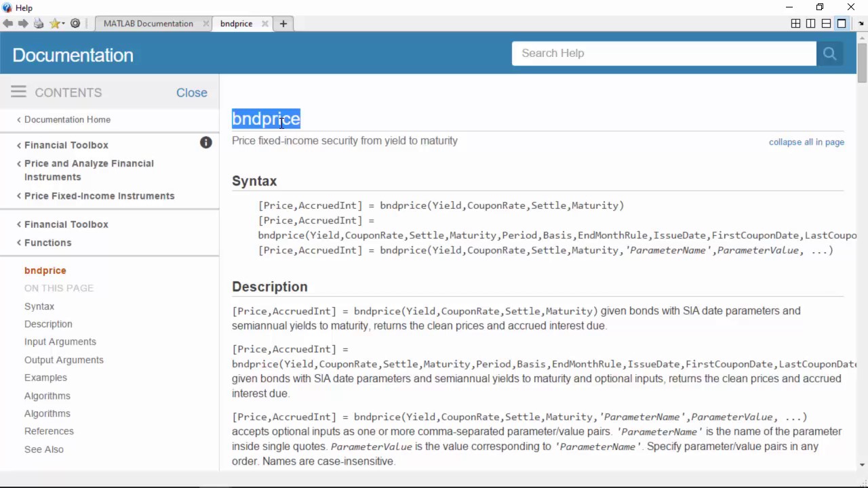Image resolution: width=868 pixels, height=488 pixels.
Task: Navigate to Price Fixed-Income Instruments
Action: coord(100,196)
